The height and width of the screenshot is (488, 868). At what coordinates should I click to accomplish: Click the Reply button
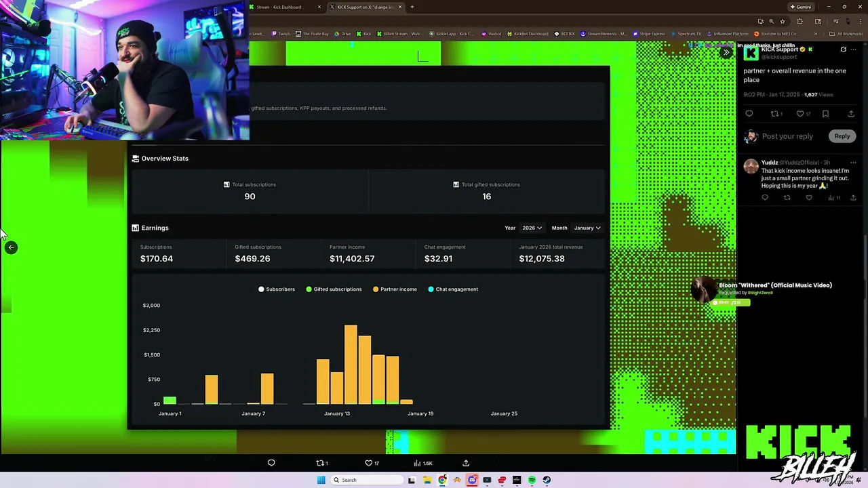click(842, 136)
